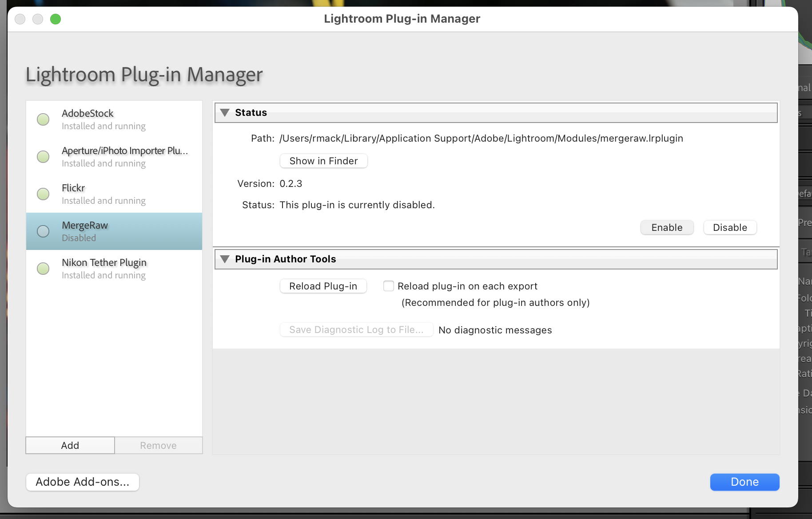
Task: Click the status indicator next to Flickr
Action: tap(43, 194)
